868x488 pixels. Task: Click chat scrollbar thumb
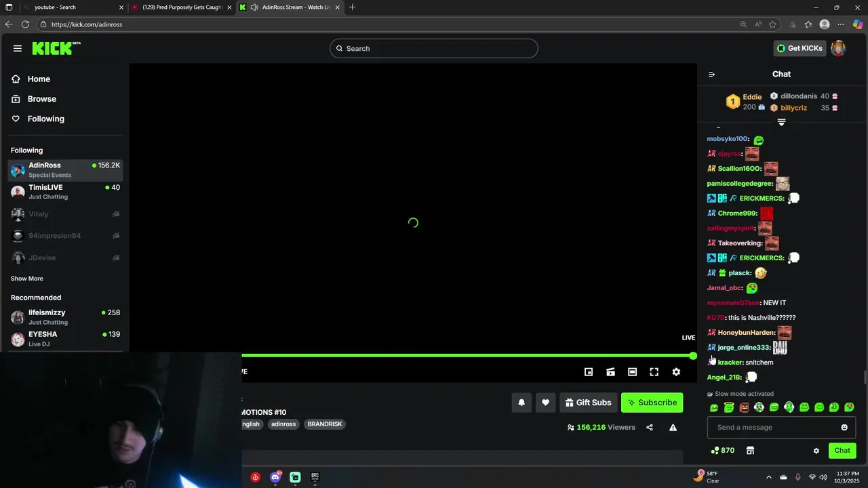[x=865, y=378]
